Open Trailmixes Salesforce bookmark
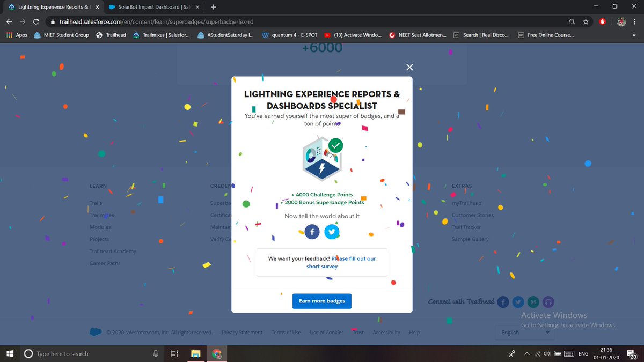Screen dimensions: 644x362 (x=161, y=35)
